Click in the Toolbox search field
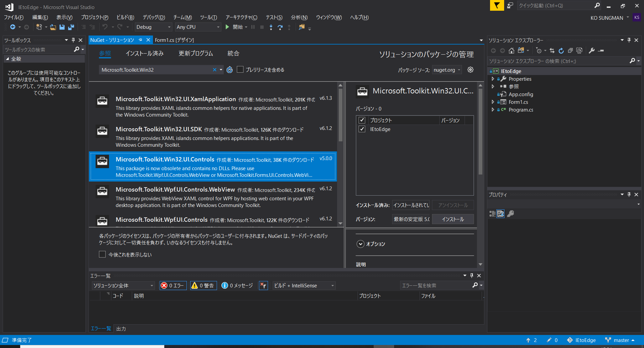The image size is (644, 348). coord(39,50)
